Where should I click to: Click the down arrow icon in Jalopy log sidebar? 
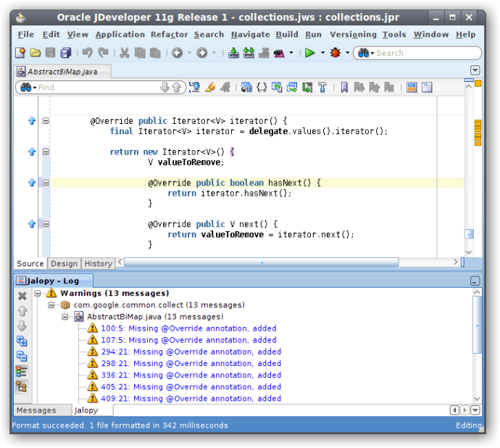tap(22, 325)
